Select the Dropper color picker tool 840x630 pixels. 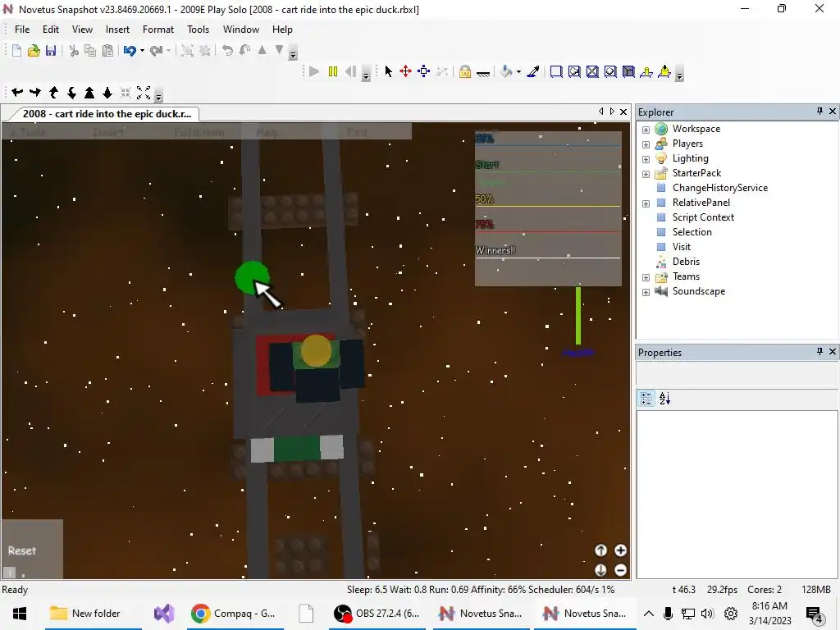tap(533, 71)
